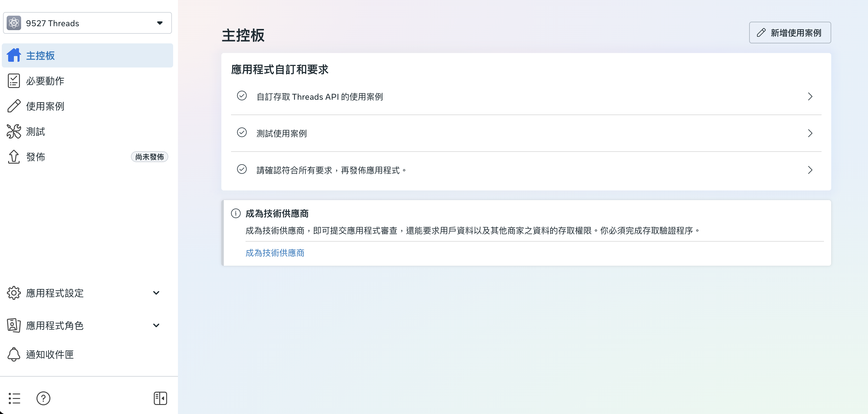
Task: Click the ID badge icon for 應用程式角色
Action: (14, 325)
